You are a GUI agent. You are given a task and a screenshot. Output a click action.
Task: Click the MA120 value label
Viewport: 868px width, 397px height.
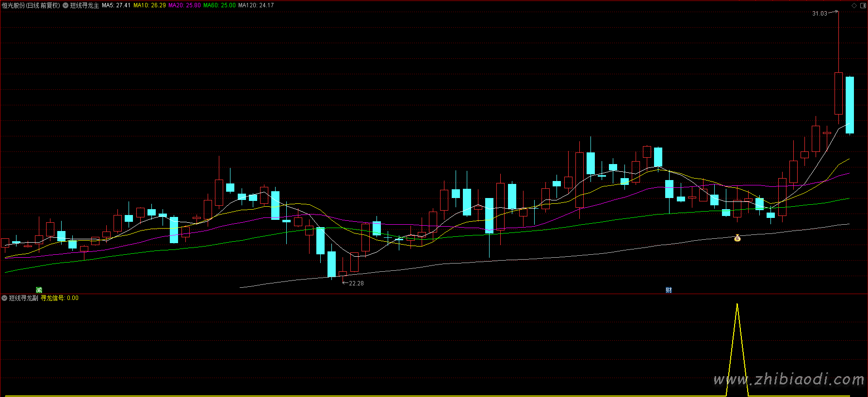click(256, 5)
